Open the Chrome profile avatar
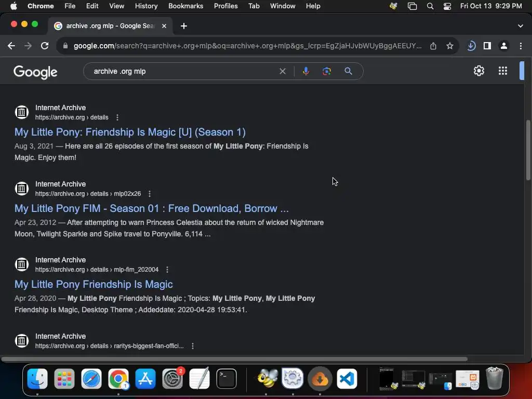Image resolution: width=532 pixels, height=399 pixels. coord(504,46)
